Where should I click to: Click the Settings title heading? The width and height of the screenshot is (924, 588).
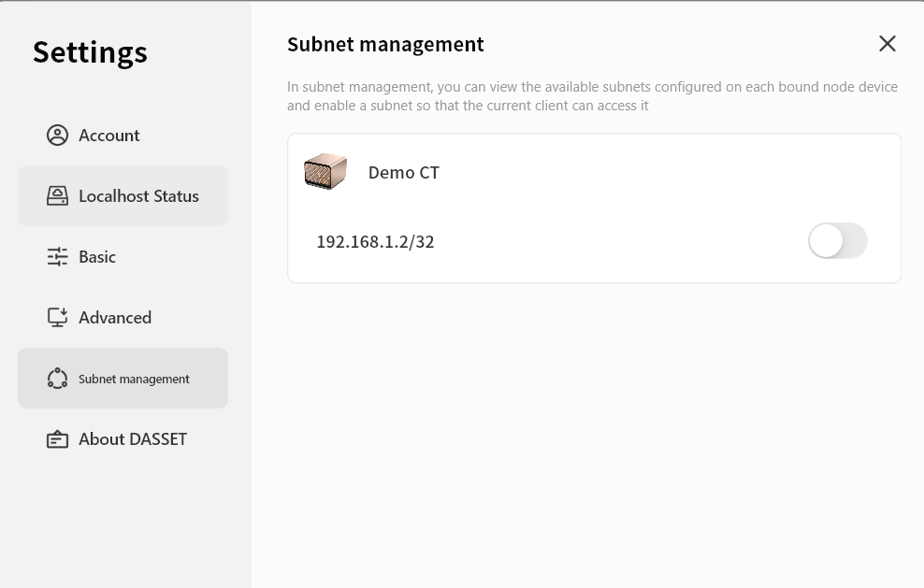[90, 51]
